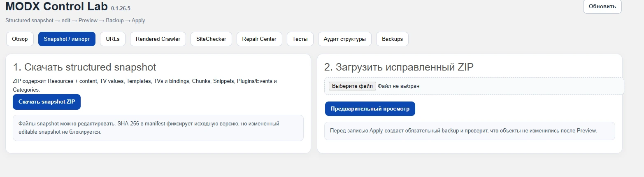
Task: Click heading 1. Скачать structured snapshot
Action: [84, 67]
